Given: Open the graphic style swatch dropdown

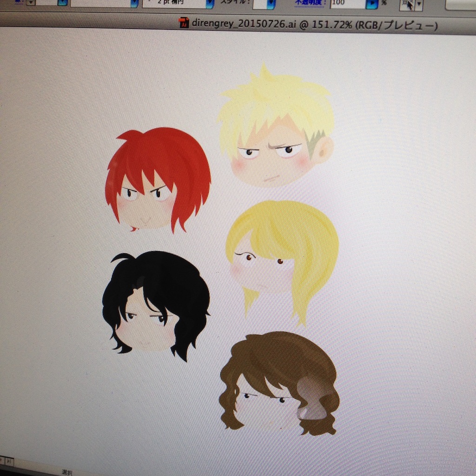Looking at the screenshot, I should coord(271,4).
